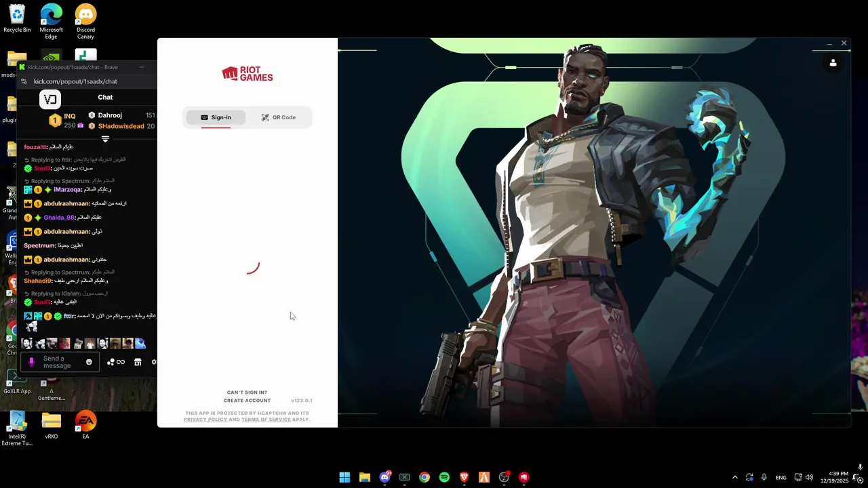
Task: Select username iMarzoqa in chat
Action: (x=67, y=190)
